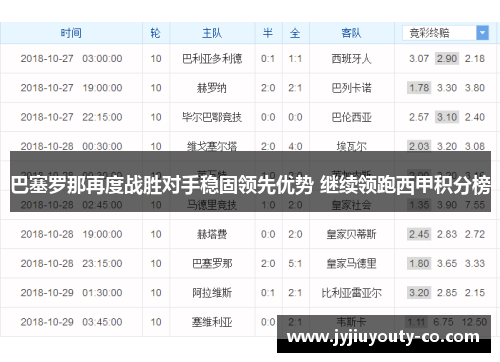The image size is (500, 362).
Task: Click the 轮 column header
Action: point(156,33)
